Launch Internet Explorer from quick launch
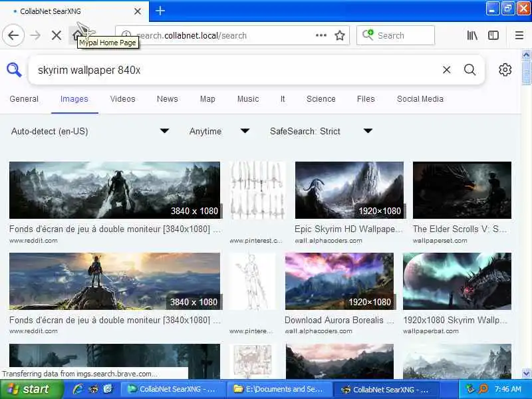Viewport: 532px width, 399px height. [78, 389]
